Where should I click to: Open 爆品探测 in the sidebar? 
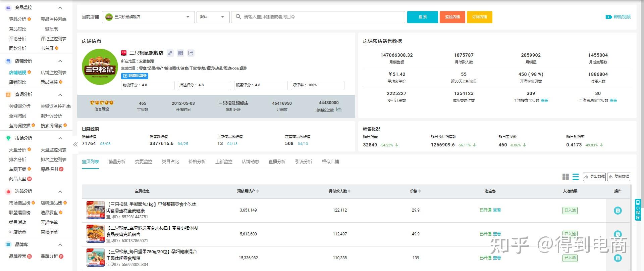tap(49, 169)
